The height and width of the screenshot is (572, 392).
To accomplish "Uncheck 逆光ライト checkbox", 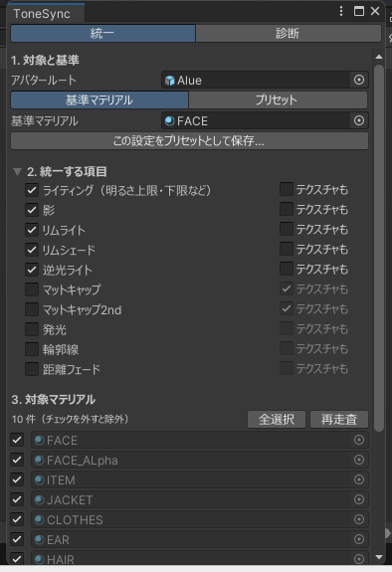I will coord(32,270).
